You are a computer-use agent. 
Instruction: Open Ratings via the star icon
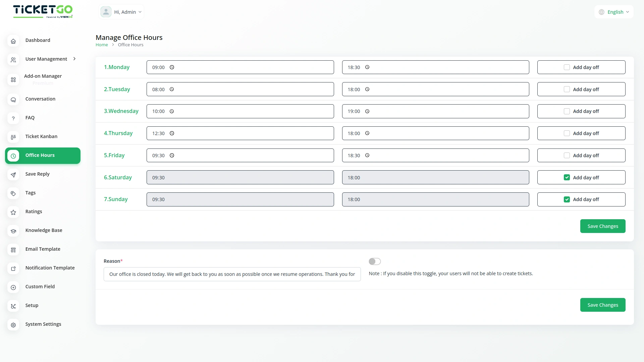tap(13, 212)
